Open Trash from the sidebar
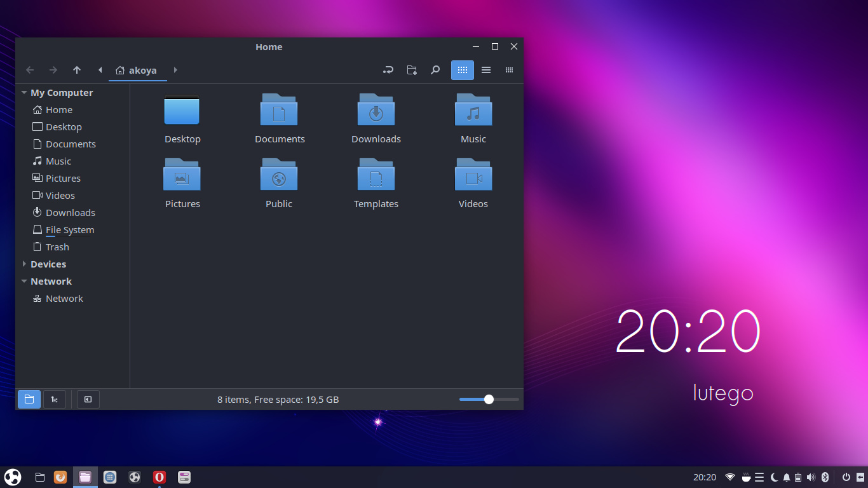The image size is (868, 488). pos(57,247)
